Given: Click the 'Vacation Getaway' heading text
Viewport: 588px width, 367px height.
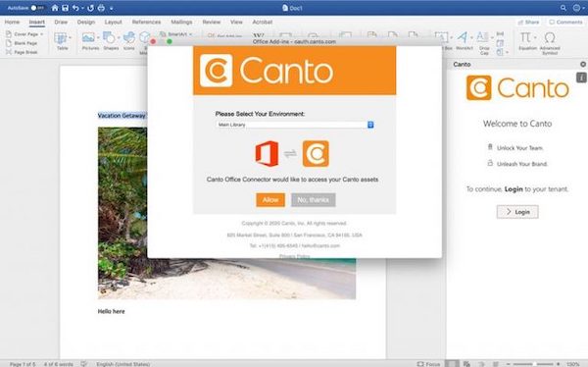Looking at the screenshot, I should pos(122,116).
